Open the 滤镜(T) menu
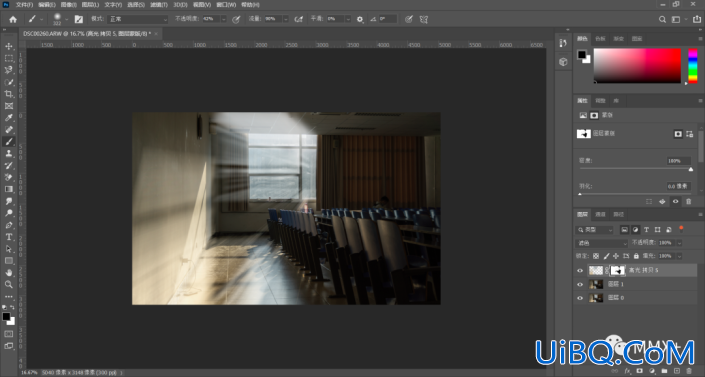Viewport: 705px width, 377px height. [x=159, y=4]
